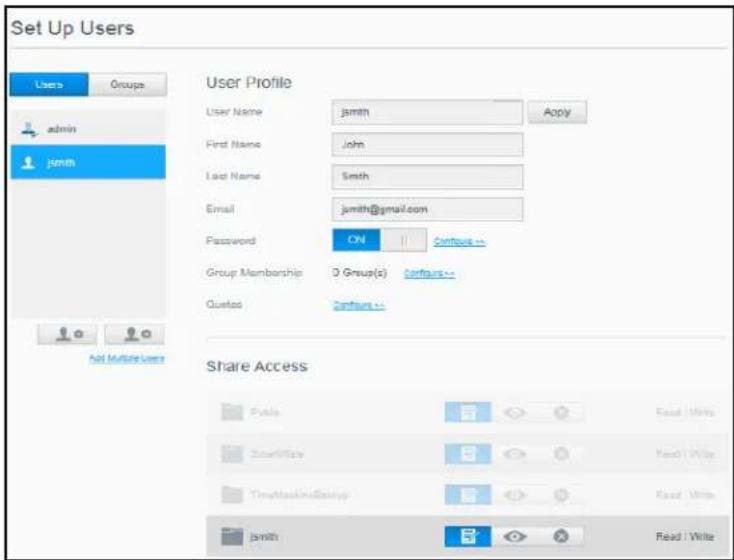Set TimeMachineBackup share to read/write access
Viewport: 734px width, 560px height.
tap(468, 495)
